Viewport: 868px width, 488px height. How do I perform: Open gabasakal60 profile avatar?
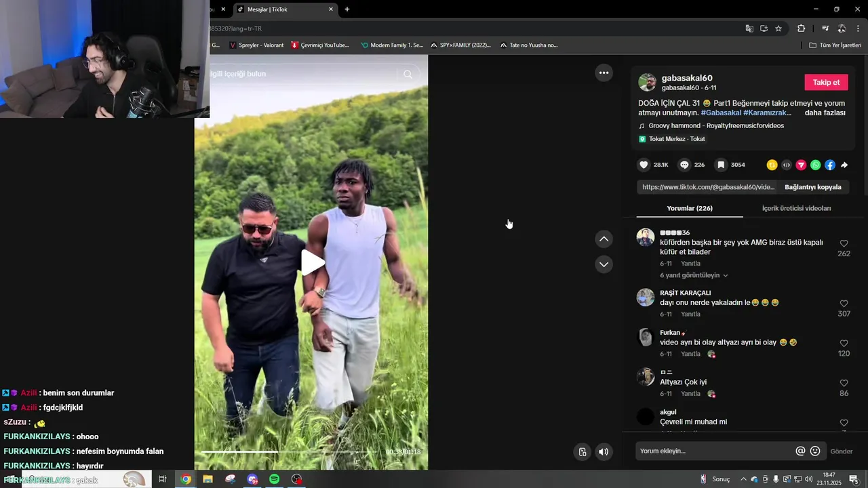point(647,82)
